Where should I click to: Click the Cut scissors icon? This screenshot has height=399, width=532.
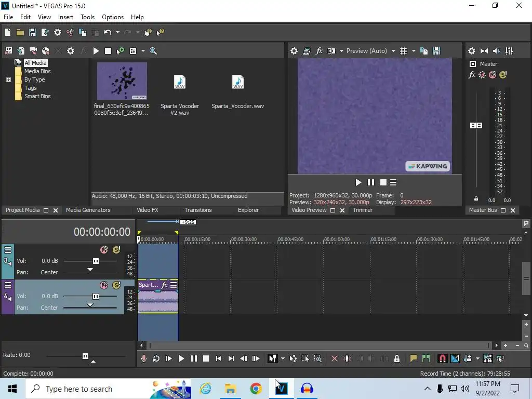[70, 32]
